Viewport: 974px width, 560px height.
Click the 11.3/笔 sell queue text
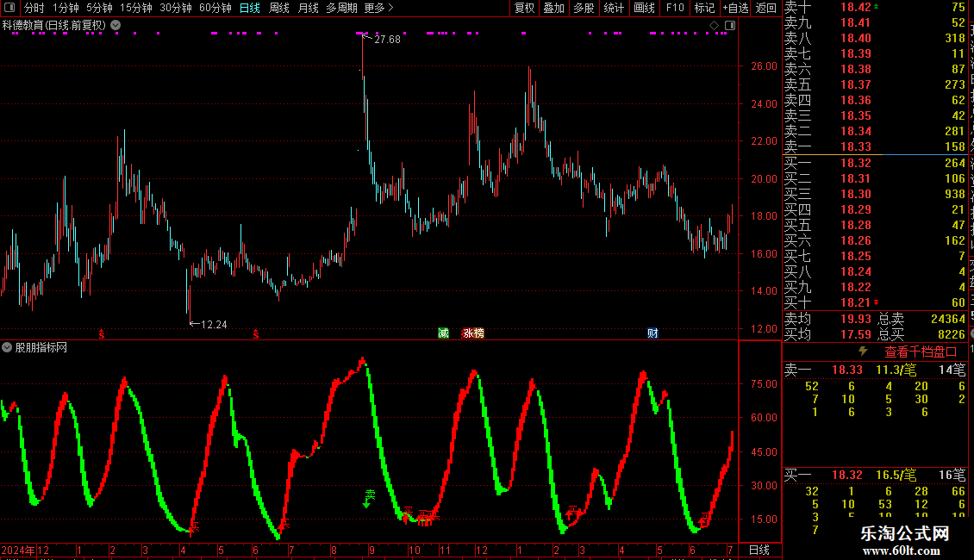[x=896, y=370]
